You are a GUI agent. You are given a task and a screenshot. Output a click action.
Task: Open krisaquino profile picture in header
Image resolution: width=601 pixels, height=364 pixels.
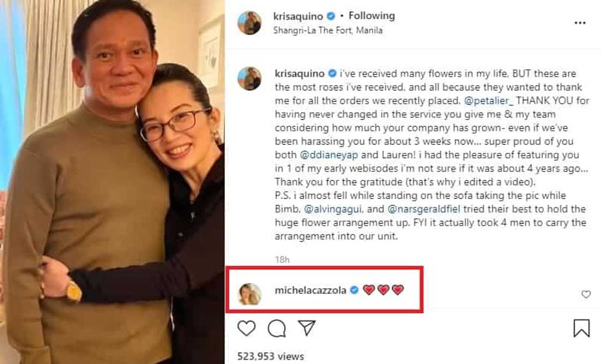coord(250,23)
